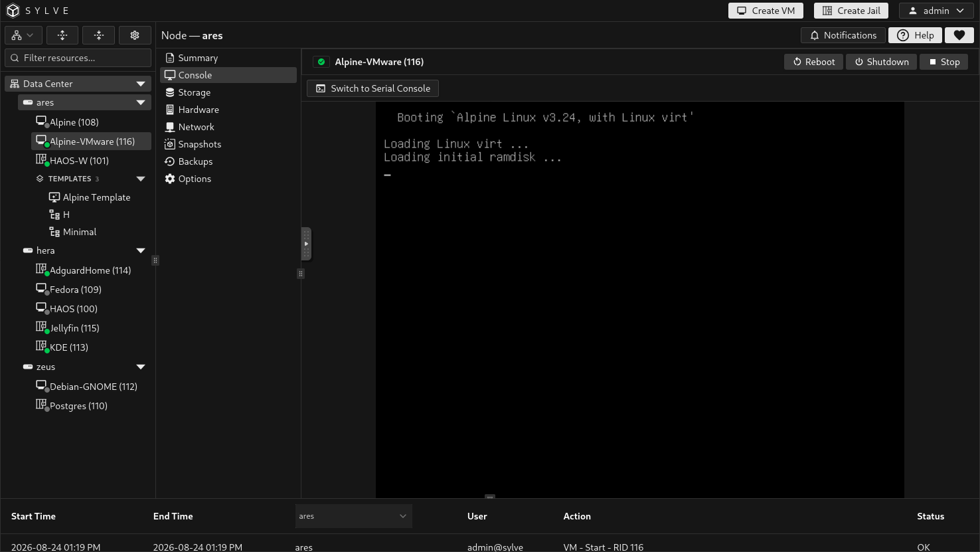Screen dimensions: 980x552
Task: Open the Summary tab
Action: coord(228,58)
